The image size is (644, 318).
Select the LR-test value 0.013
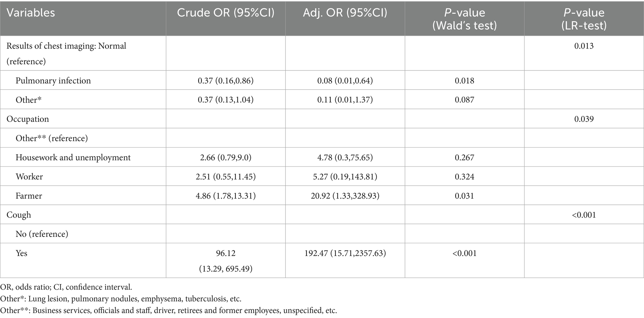click(584, 46)
